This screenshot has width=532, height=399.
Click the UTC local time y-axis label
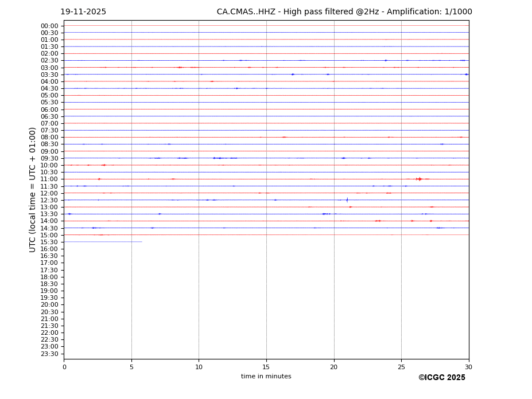tap(33, 190)
